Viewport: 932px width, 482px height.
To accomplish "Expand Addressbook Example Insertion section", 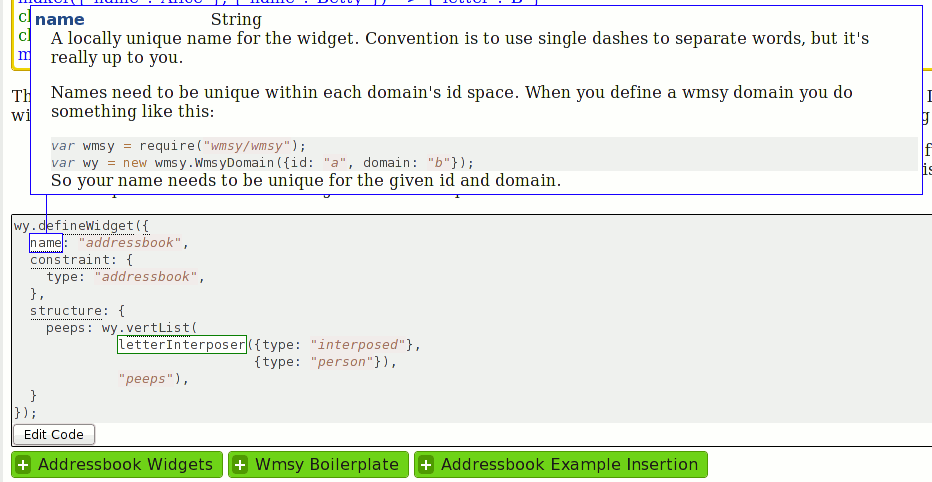I will 561,465.
